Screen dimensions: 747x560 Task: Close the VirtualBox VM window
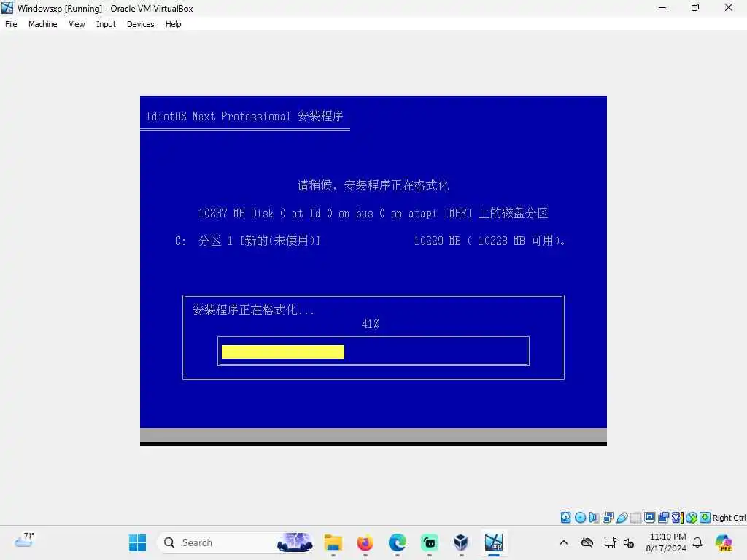(x=729, y=8)
